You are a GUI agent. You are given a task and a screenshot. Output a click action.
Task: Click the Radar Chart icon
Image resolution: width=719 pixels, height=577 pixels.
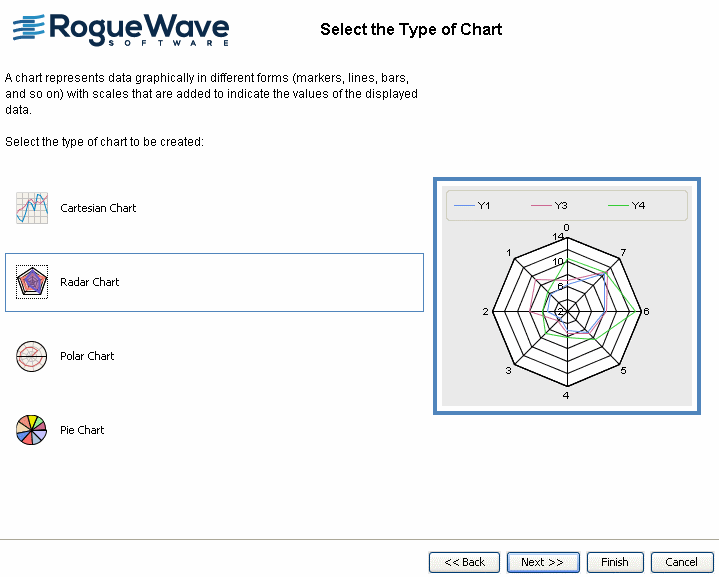tap(32, 282)
